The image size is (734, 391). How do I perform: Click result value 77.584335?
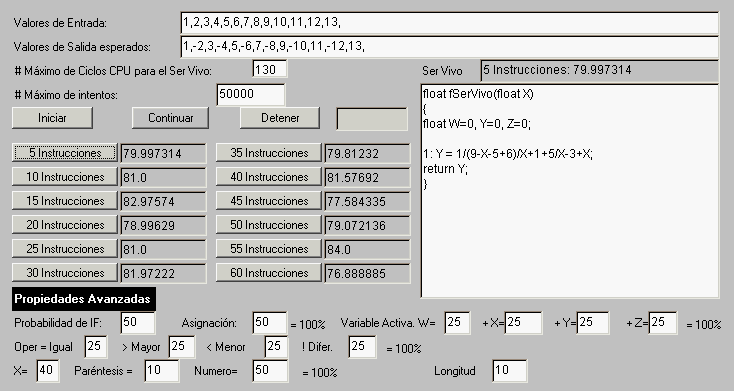point(367,201)
